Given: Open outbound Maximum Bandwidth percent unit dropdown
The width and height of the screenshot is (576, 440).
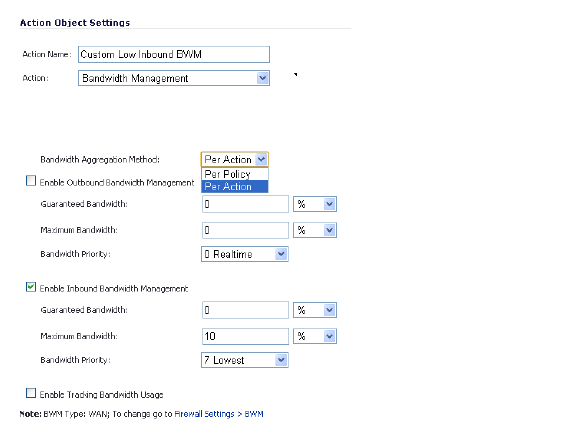Looking at the screenshot, I should [x=315, y=230].
